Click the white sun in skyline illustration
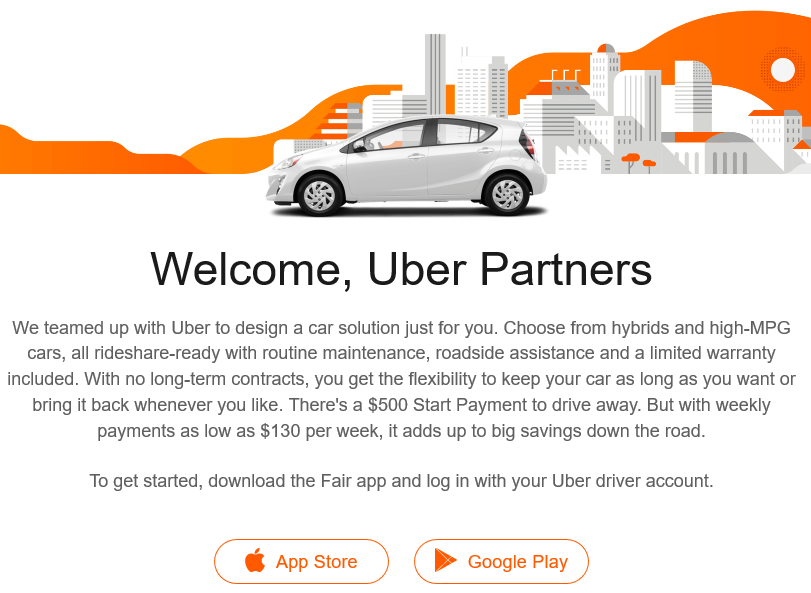The width and height of the screenshot is (811, 593). 783,70
